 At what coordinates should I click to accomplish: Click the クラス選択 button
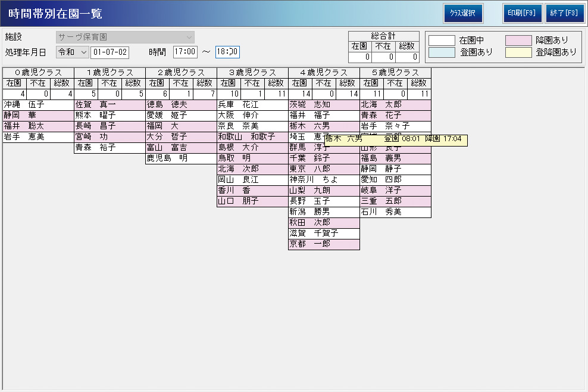pos(462,13)
